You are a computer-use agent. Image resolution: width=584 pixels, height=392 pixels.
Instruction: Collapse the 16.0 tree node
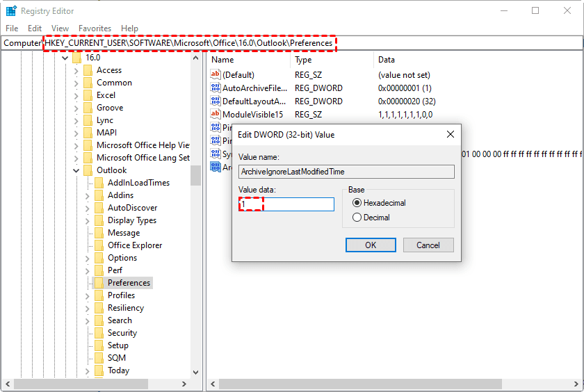point(65,58)
